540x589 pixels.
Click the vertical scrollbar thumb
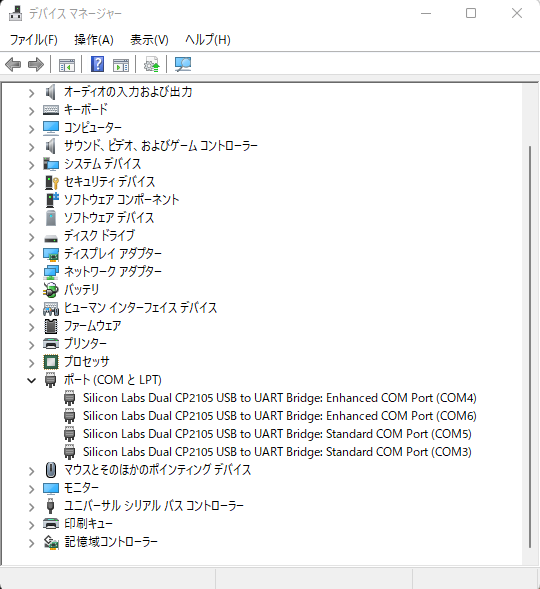pos(530,346)
